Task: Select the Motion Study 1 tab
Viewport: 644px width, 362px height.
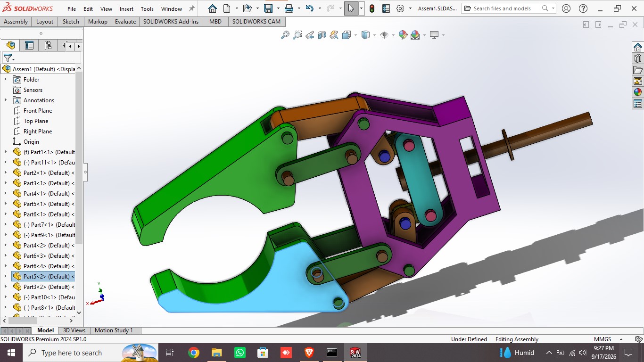Action: point(114,330)
